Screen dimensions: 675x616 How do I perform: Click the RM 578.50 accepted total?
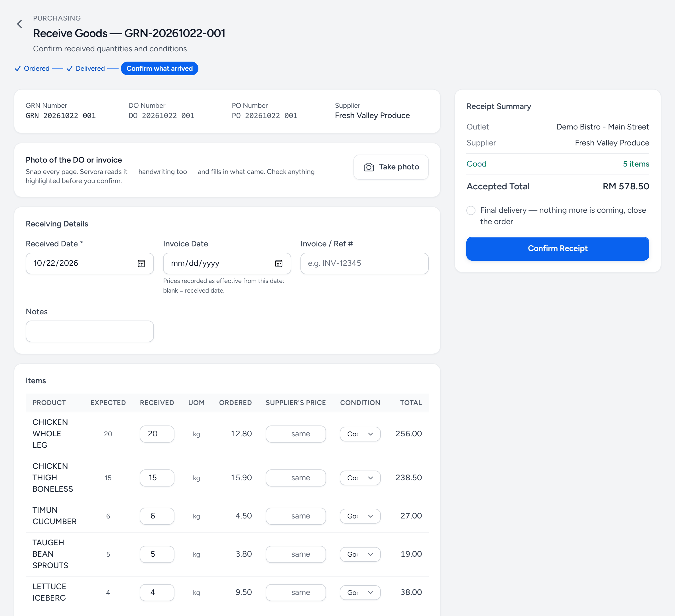pyautogui.click(x=626, y=187)
